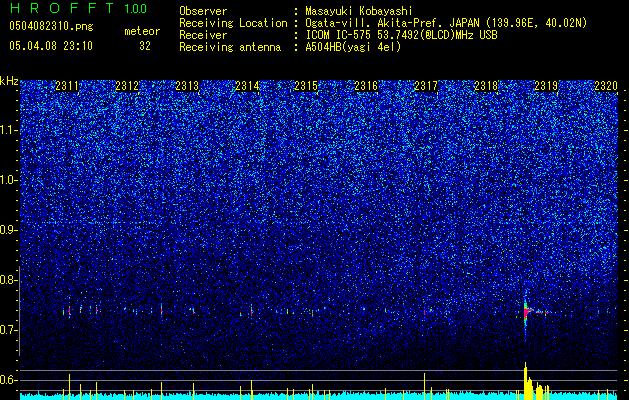Image resolution: width=629 pixels, height=400 pixels.
Task: Click the 2316 time marker
Action: point(366,85)
